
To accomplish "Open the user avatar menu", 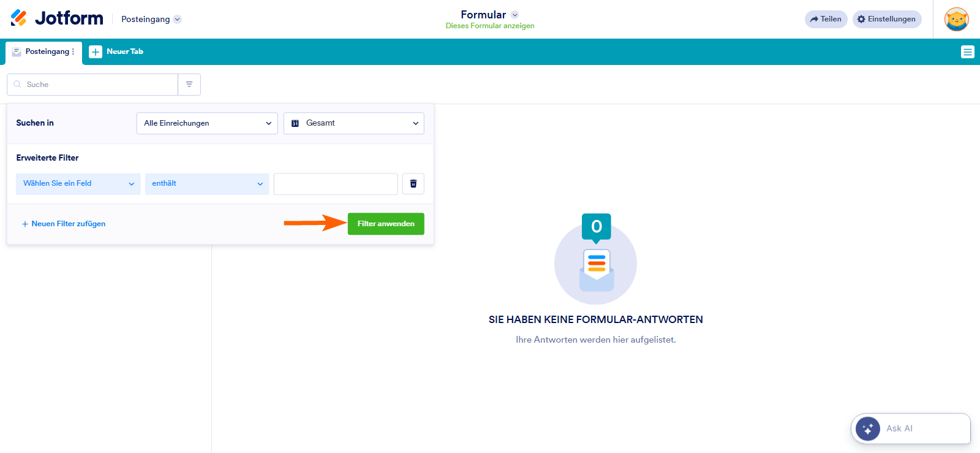I will click(956, 19).
